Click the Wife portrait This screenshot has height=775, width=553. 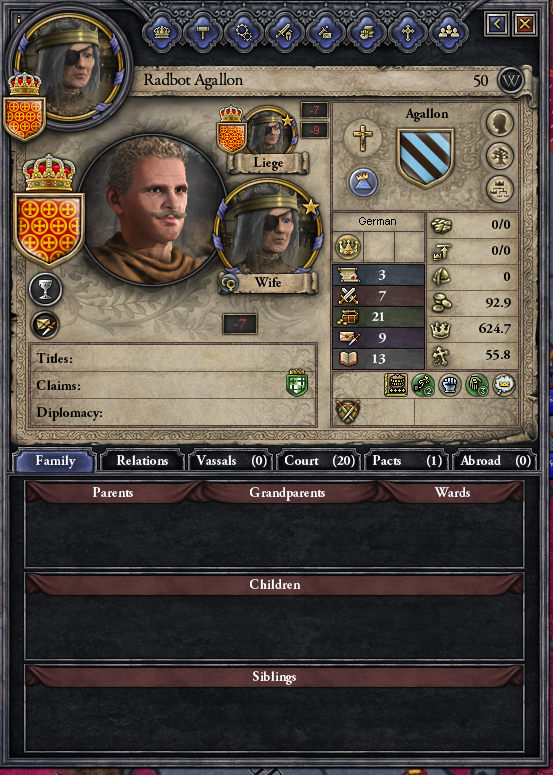point(268,229)
